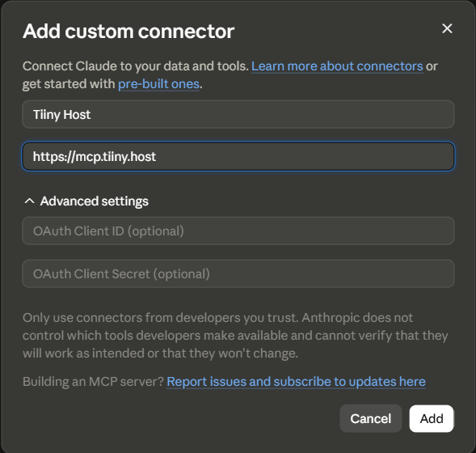Close the Add custom connector dialog
Screen dimensions: 476x453
(447, 28)
